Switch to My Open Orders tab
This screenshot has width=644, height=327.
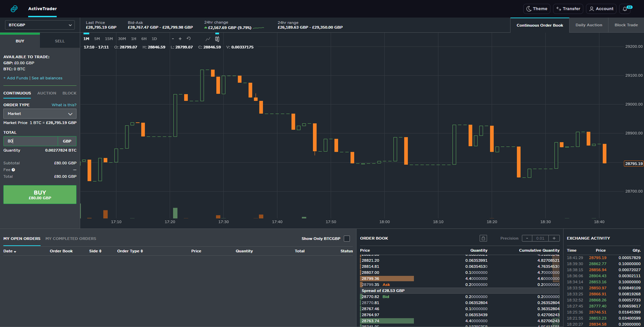click(x=22, y=239)
